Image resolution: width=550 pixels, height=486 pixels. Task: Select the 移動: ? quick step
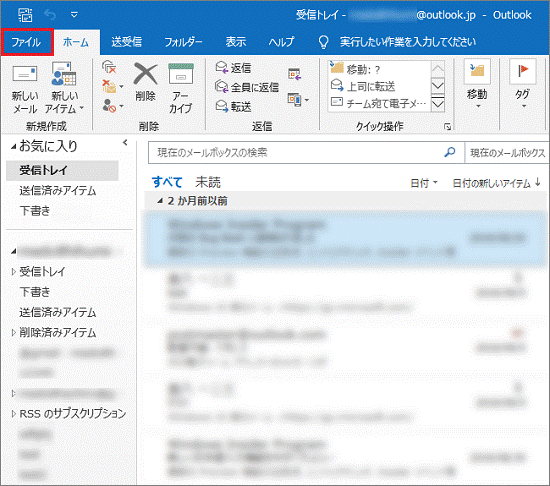(379, 69)
